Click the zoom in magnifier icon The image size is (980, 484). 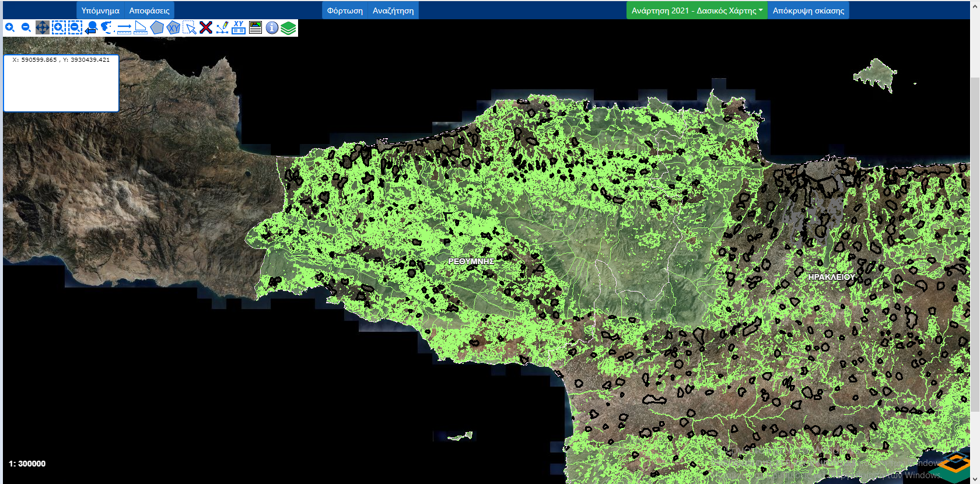[10, 27]
